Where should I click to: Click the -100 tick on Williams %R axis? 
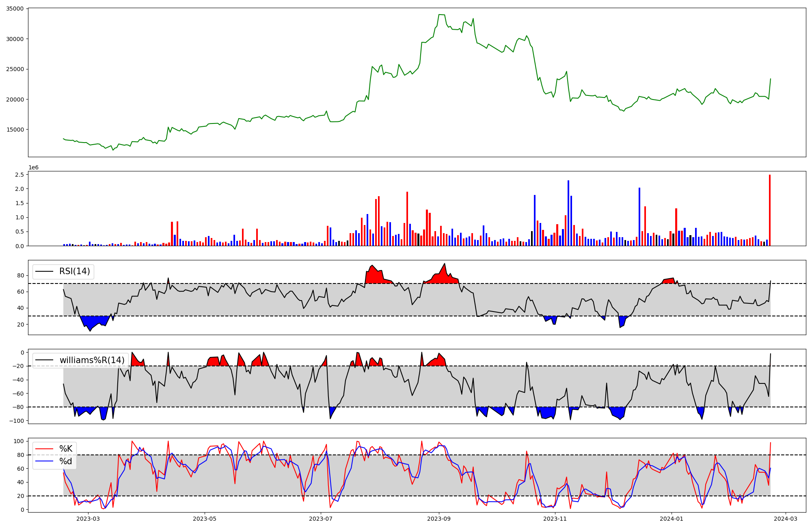[x=17, y=421]
